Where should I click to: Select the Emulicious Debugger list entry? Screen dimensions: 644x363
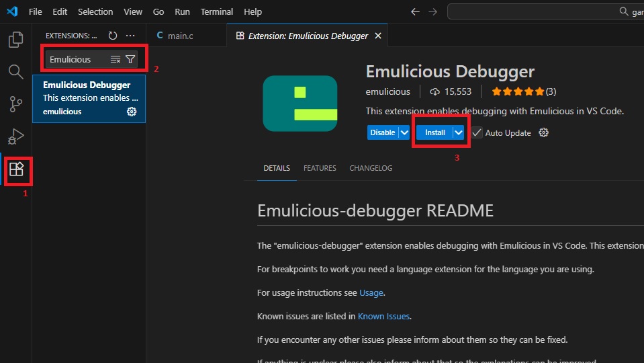(89, 99)
